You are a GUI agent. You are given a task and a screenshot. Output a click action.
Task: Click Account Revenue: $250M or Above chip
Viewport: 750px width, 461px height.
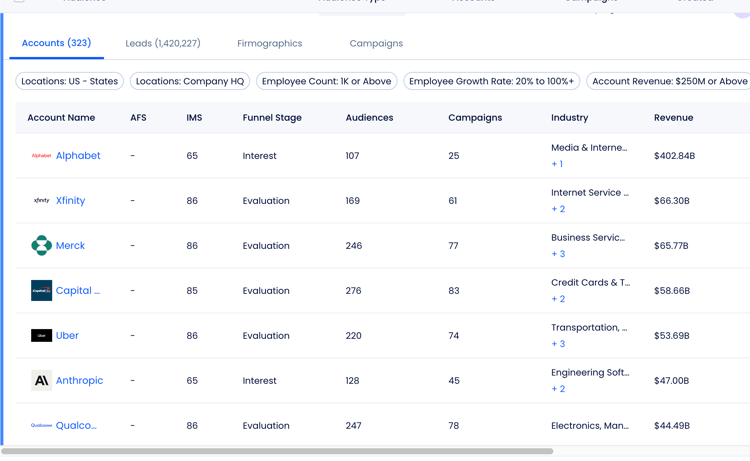coord(670,81)
